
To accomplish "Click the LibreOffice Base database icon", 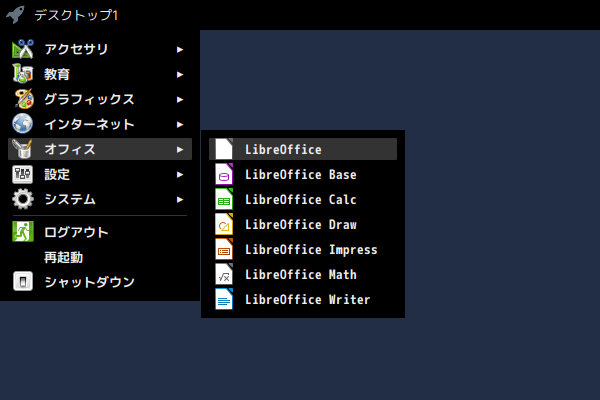I will pos(224,174).
